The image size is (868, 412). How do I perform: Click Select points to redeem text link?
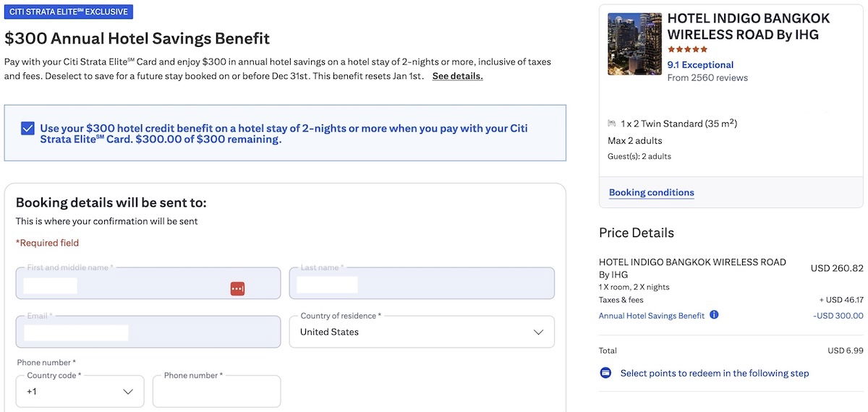[x=714, y=373]
